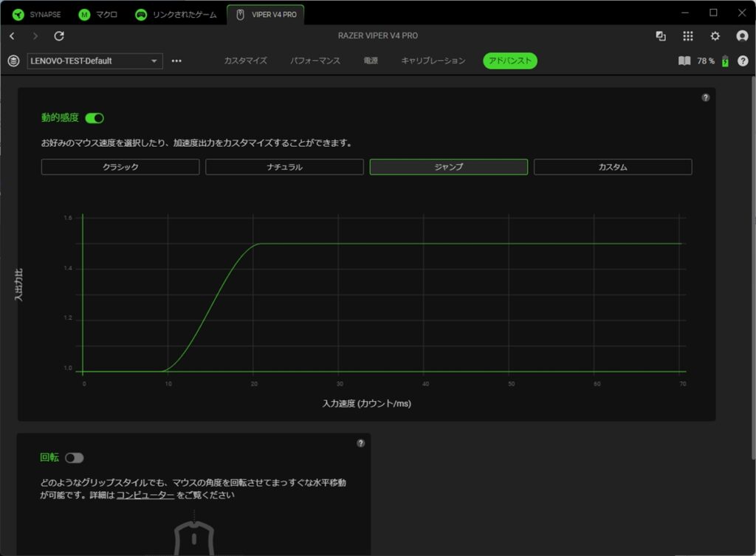Screen dimensions: 756x556
Task: Open help for the dynamic sensitivity panel
Action: coord(705,97)
